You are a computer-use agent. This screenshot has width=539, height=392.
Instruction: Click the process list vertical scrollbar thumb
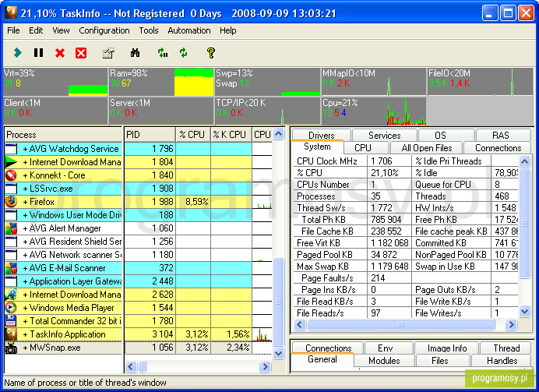click(278, 302)
